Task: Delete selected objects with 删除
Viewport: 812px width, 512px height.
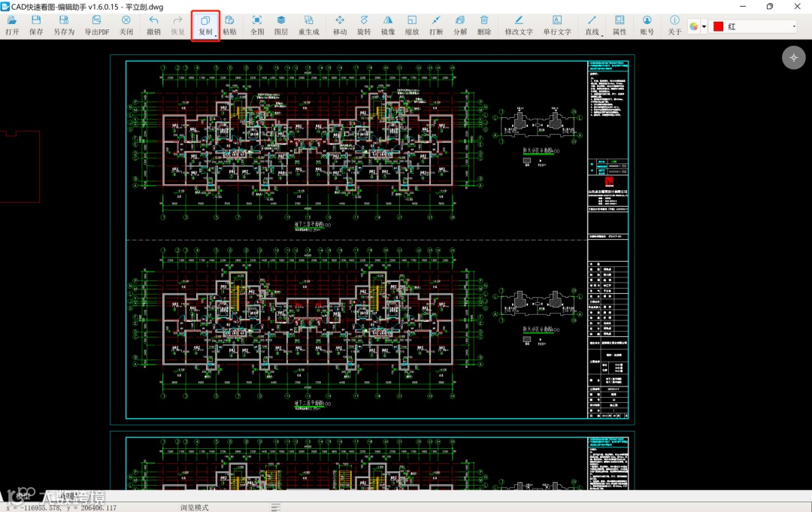Action: (x=484, y=26)
